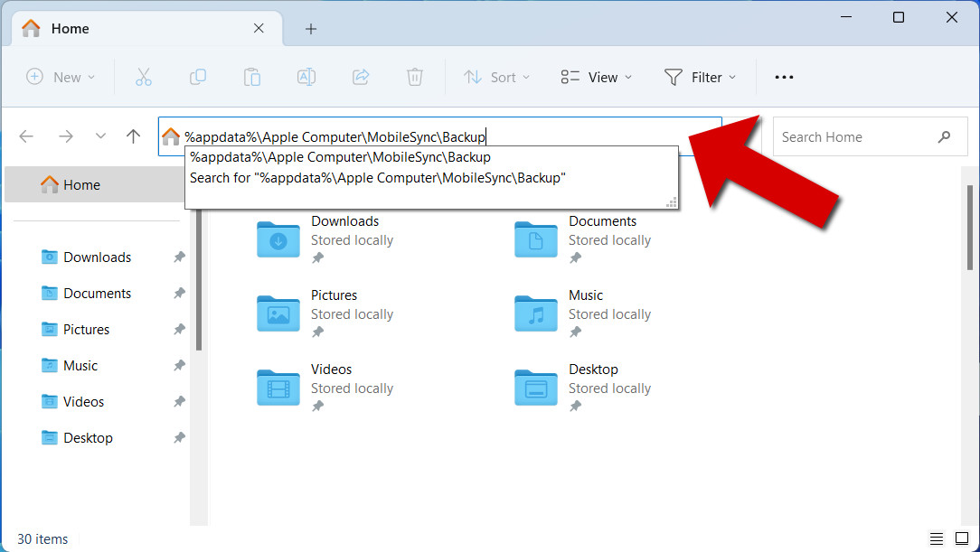Open the Desktop folder tile icon
980x552 pixels.
pos(535,388)
